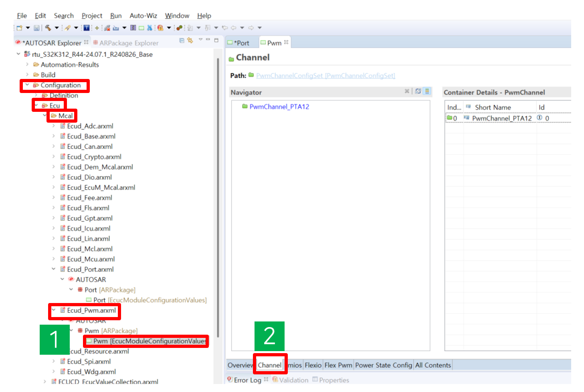Collapse the Ecud_Port.arxml tree node
584x392 pixels.
click(x=53, y=269)
